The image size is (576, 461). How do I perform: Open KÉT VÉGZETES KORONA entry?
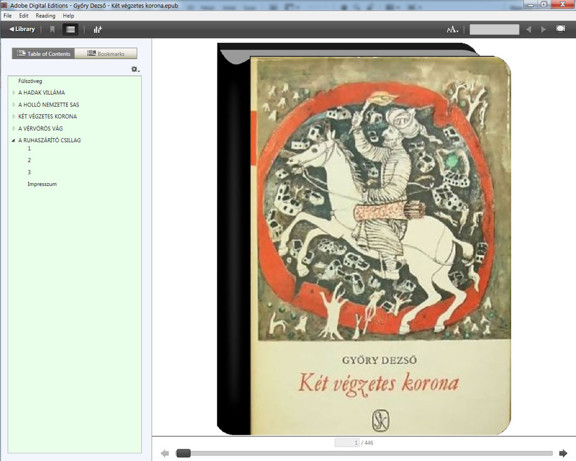[x=47, y=116]
